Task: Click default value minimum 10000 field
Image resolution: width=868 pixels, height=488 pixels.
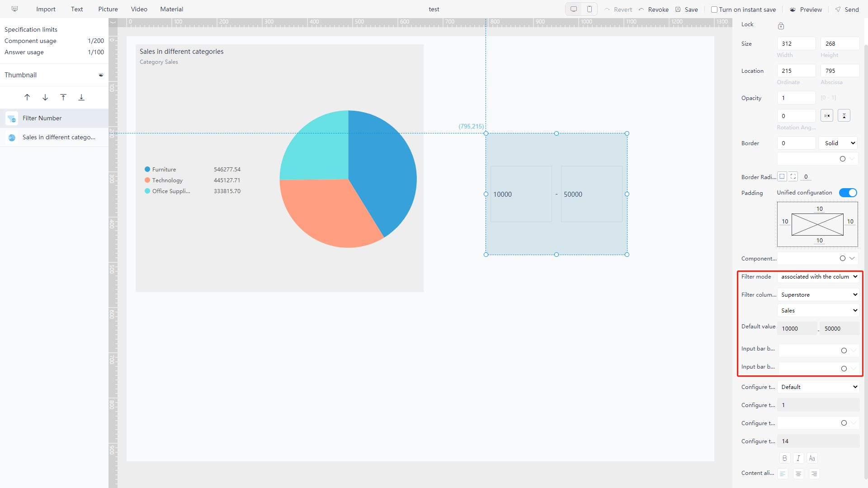Action: (797, 328)
